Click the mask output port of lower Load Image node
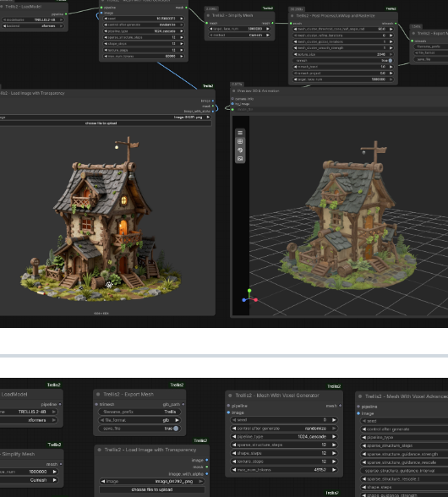 [x=207, y=467]
